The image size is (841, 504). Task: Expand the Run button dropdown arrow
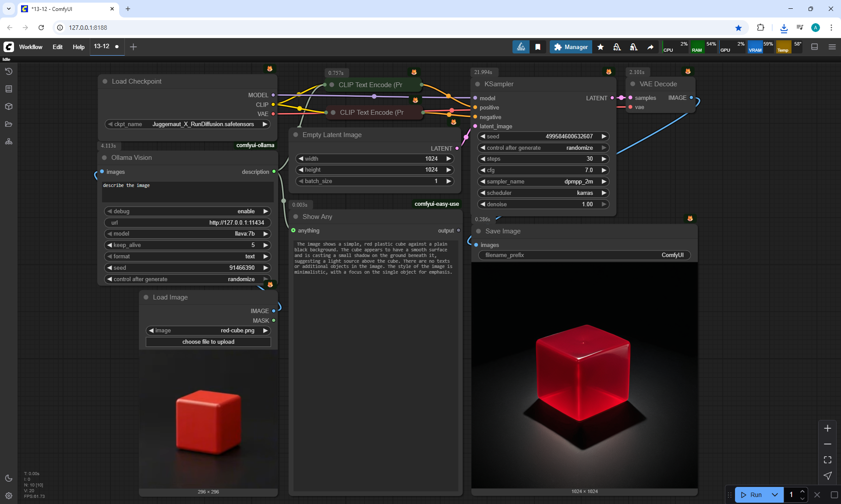[774, 495]
